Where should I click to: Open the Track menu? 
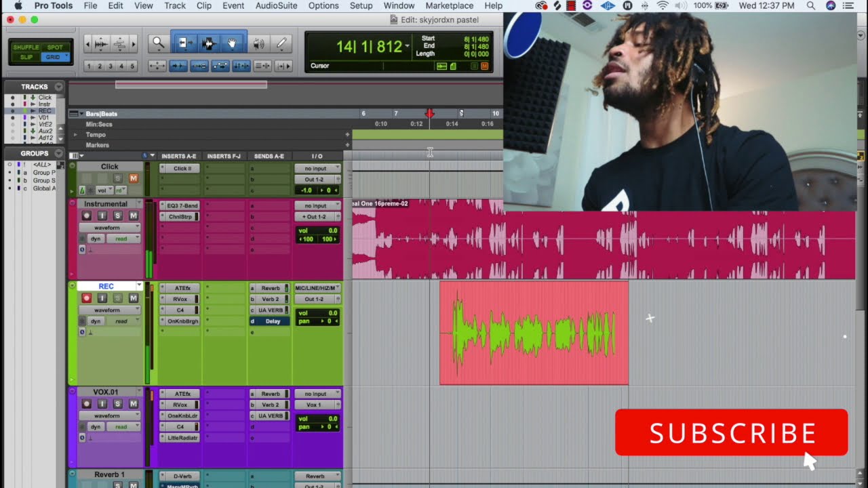[x=174, y=5]
